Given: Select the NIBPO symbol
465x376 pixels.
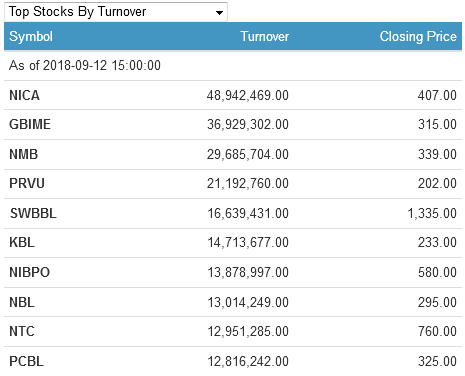Looking at the screenshot, I should [x=30, y=272].
